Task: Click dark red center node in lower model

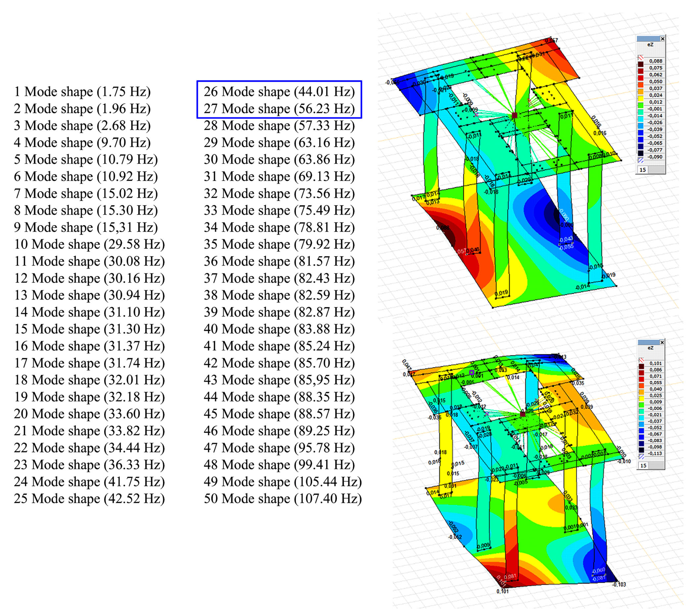Action: [523, 414]
